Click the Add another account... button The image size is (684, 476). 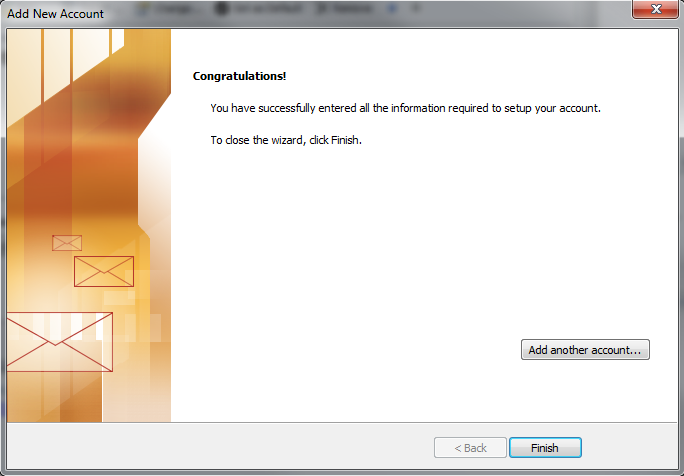pyautogui.click(x=585, y=349)
